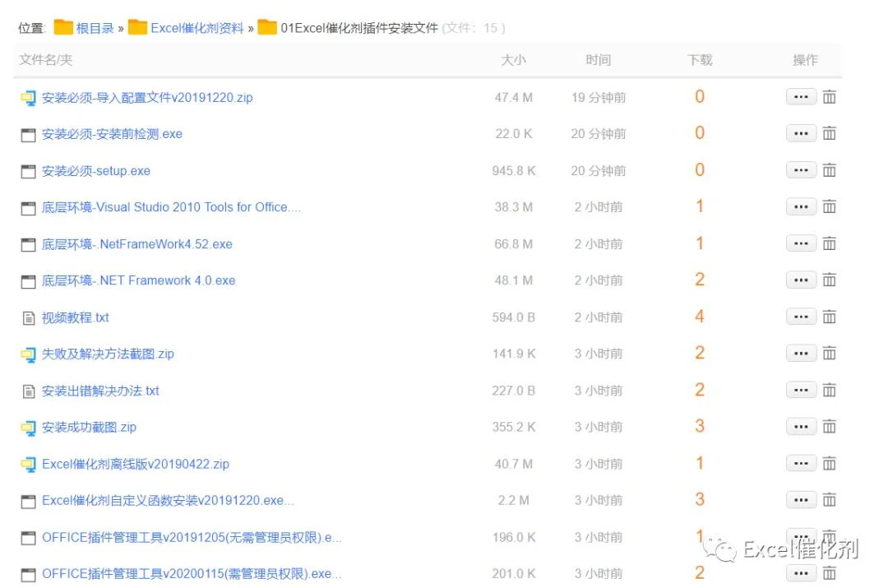Open ... options for 视频教程.txt
Screen dimensions: 888x588
click(801, 317)
